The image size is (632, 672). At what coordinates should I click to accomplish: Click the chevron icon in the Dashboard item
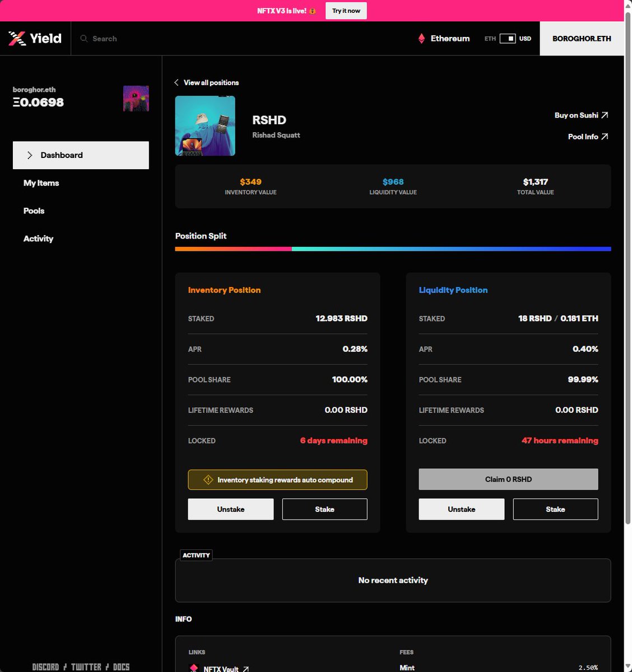point(30,155)
